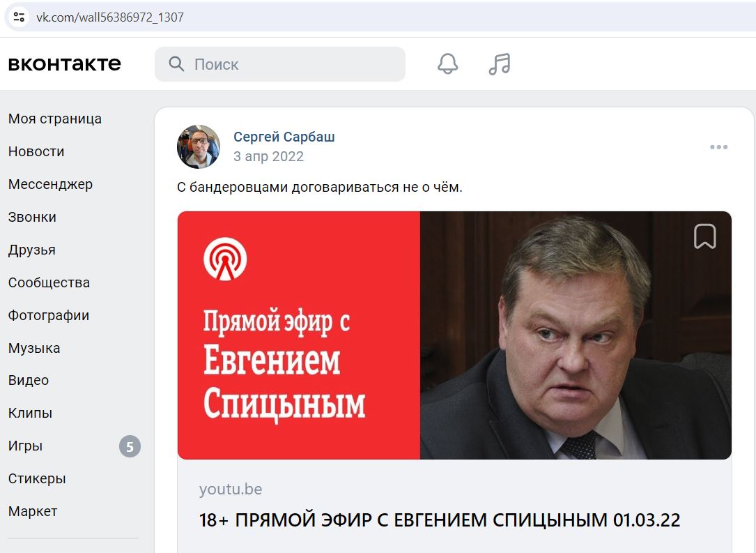Viewport: 756px width, 553px height.
Task: Open the notifications bell icon
Action: click(447, 63)
